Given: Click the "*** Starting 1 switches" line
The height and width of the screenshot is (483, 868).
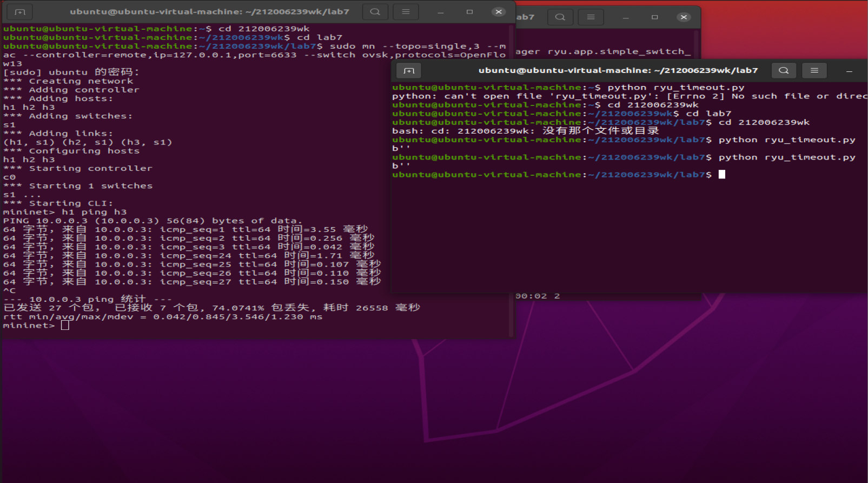Looking at the screenshot, I should coord(78,186).
